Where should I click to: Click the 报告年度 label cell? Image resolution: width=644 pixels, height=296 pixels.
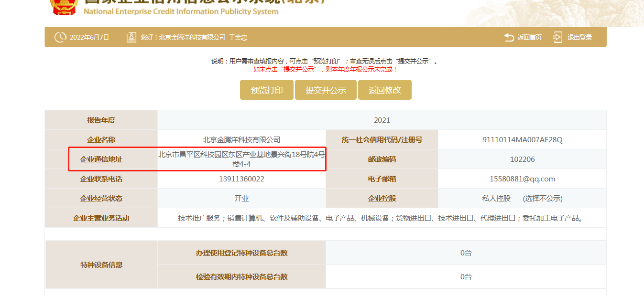point(101,120)
